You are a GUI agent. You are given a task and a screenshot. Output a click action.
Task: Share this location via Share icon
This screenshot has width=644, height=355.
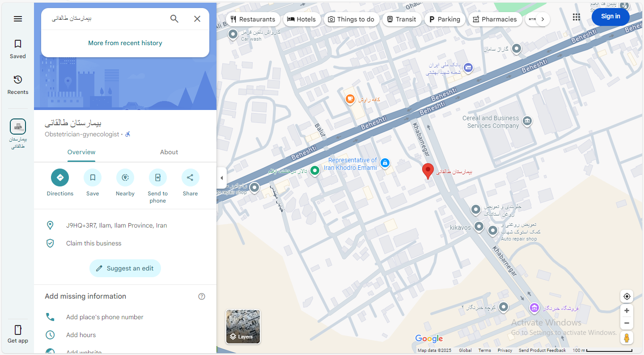click(x=190, y=177)
